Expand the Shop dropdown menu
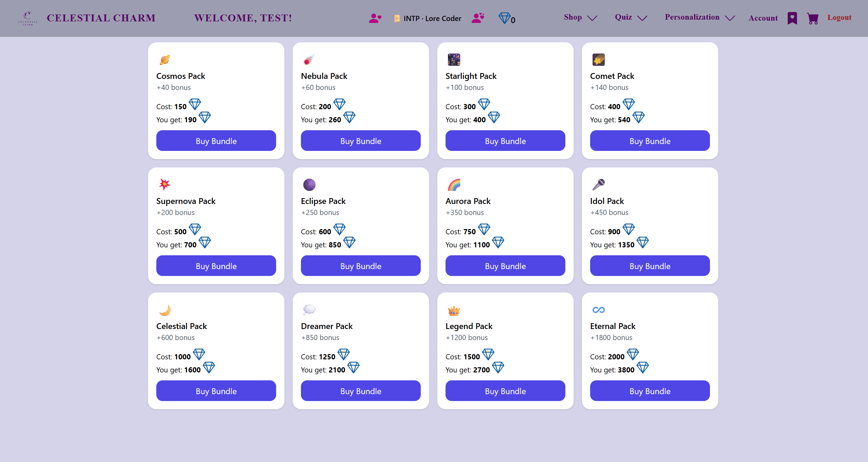The image size is (868, 462). coord(580,18)
